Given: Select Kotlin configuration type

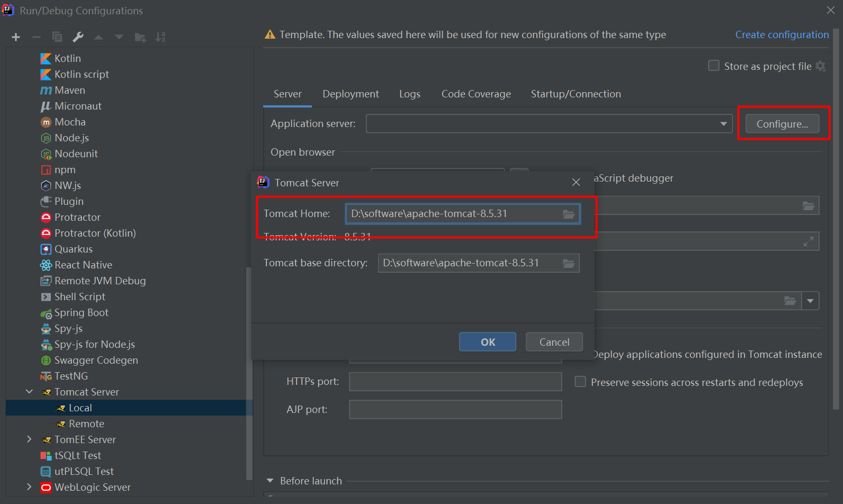Looking at the screenshot, I should tap(68, 58).
